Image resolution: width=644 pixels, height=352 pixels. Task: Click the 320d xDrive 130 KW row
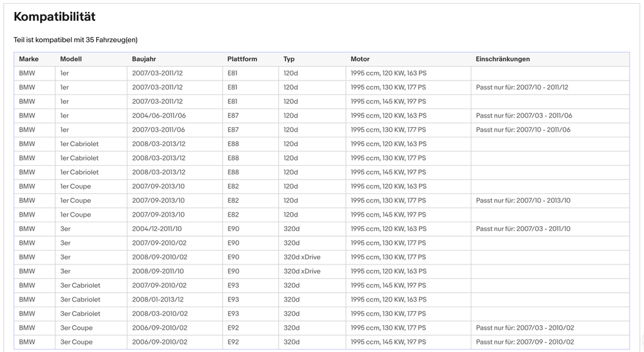click(321, 257)
